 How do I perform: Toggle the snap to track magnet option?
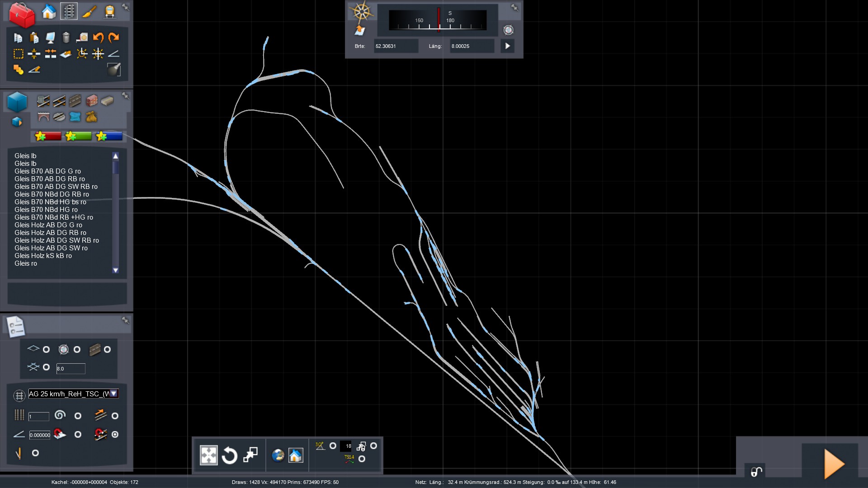(x=100, y=434)
